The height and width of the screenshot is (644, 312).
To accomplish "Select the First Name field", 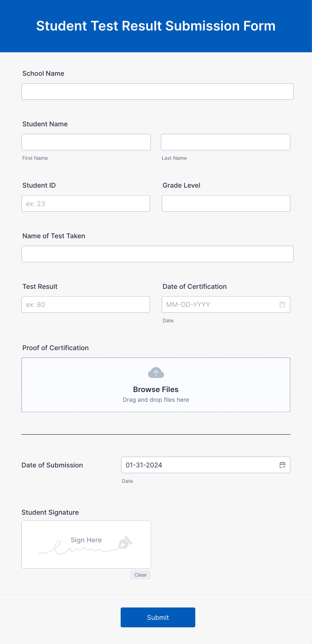I will (86, 142).
